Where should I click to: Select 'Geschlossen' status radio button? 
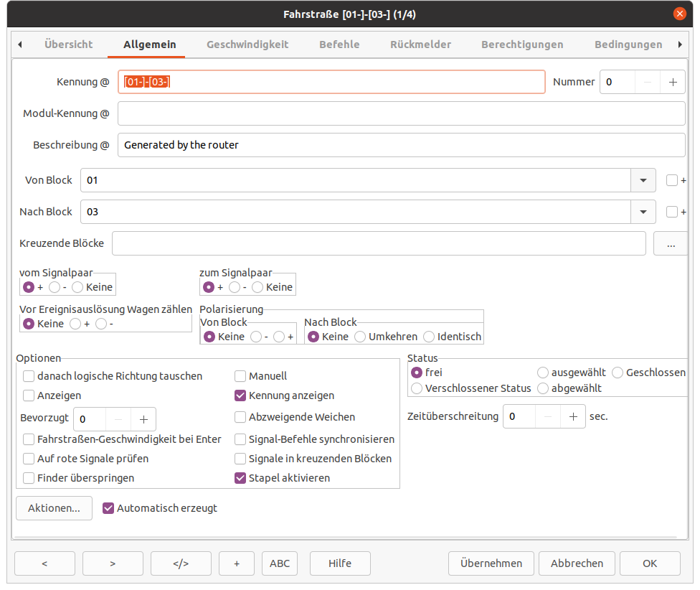pyautogui.click(x=618, y=373)
